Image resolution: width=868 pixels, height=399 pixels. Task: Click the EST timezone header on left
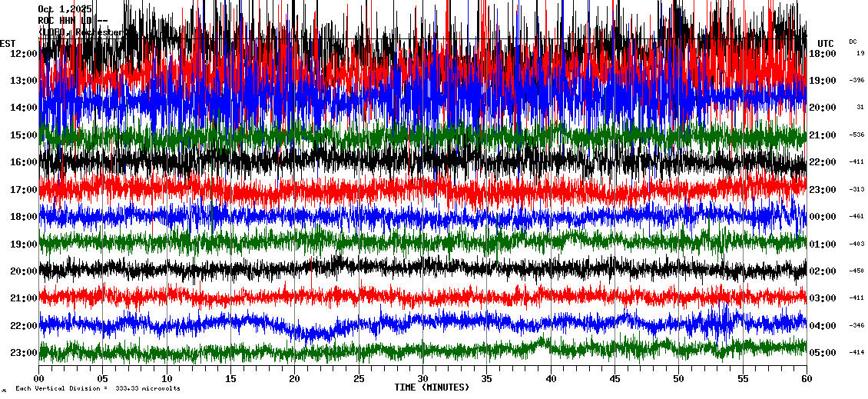click(8, 43)
